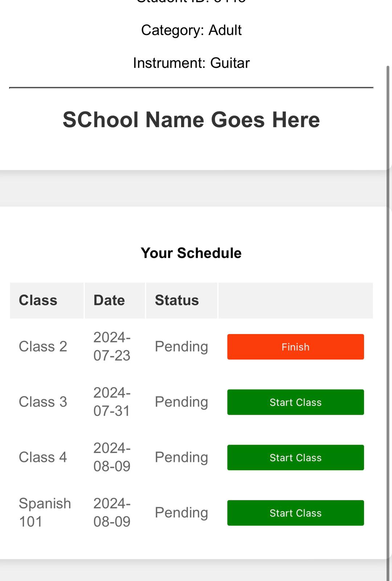Select the Class 3 name cell
Screen dimensions: 392x581
43,402
